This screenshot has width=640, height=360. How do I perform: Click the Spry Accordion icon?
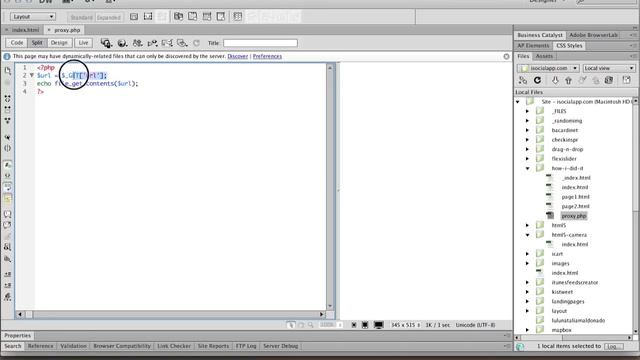pyautogui.click(x=207, y=17)
